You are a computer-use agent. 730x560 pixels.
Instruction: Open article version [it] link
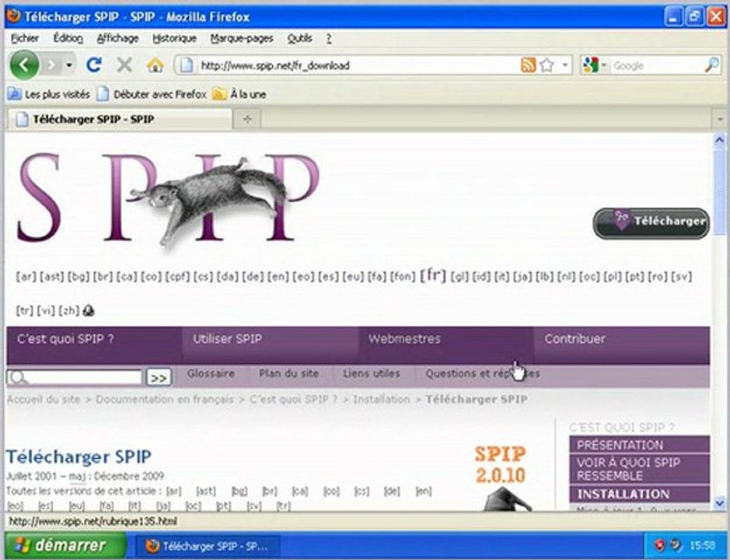point(134,506)
